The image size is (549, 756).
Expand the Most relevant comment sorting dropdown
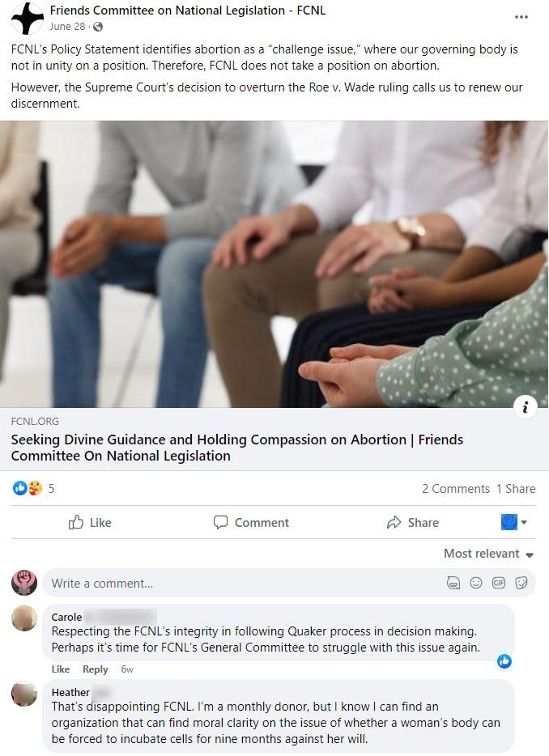[488, 554]
